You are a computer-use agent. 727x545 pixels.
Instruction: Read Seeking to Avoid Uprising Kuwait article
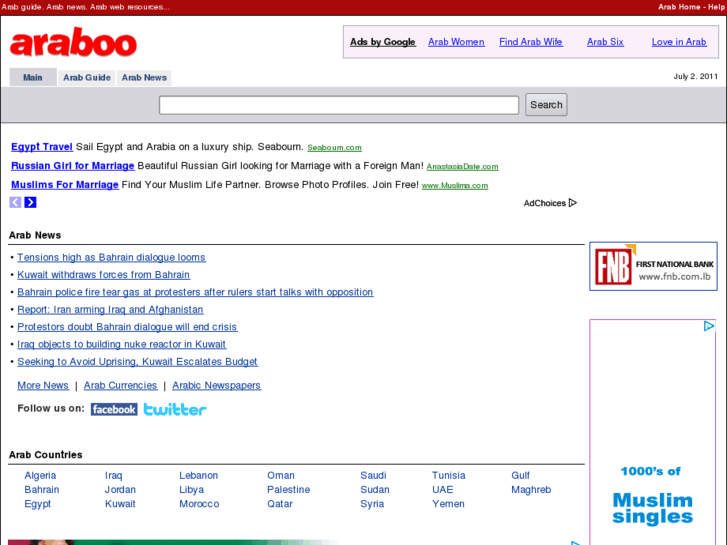tap(137, 361)
